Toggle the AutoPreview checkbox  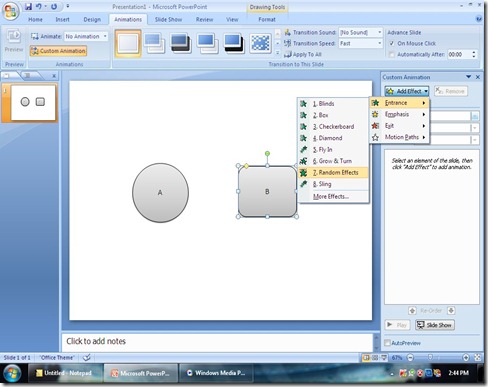pyautogui.click(x=387, y=343)
